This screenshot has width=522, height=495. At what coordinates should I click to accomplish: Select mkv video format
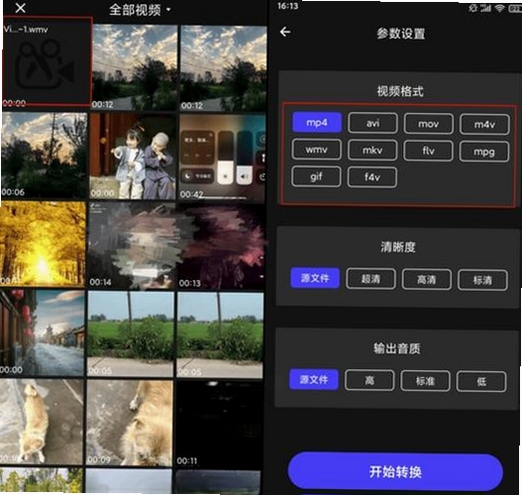tap(372, 150)
